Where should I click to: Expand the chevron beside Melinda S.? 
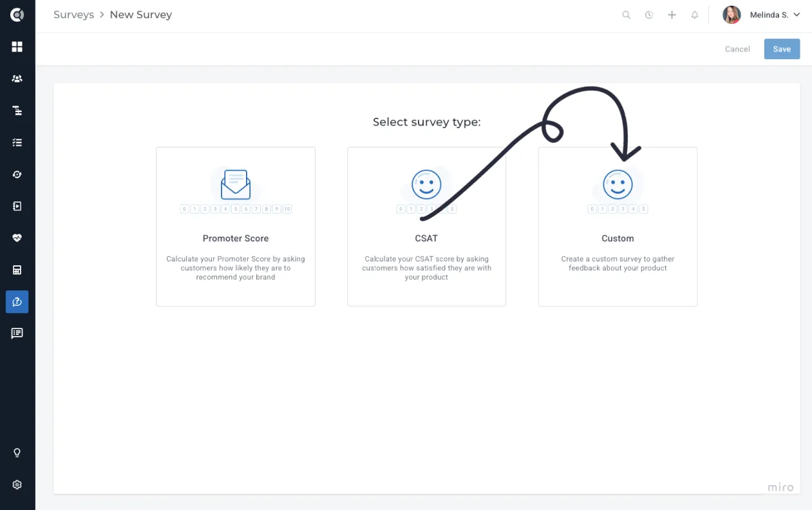(797, 15)
